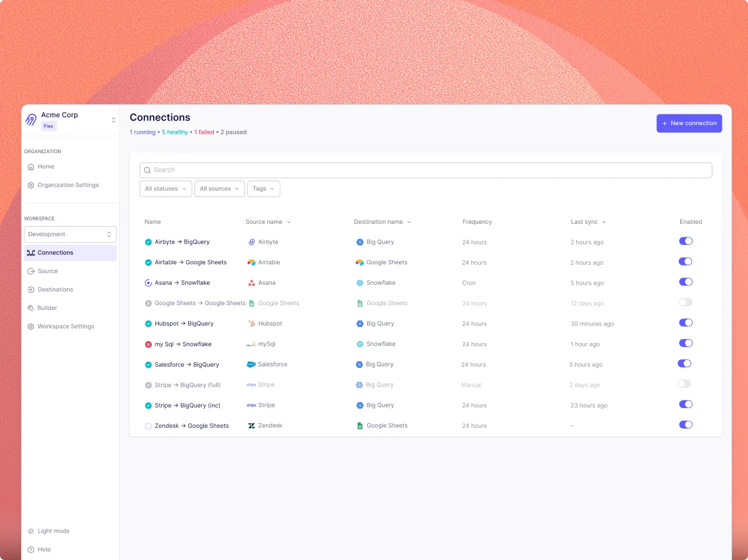Click the Airbyte logo beside Acme Corp

[31, 120]
